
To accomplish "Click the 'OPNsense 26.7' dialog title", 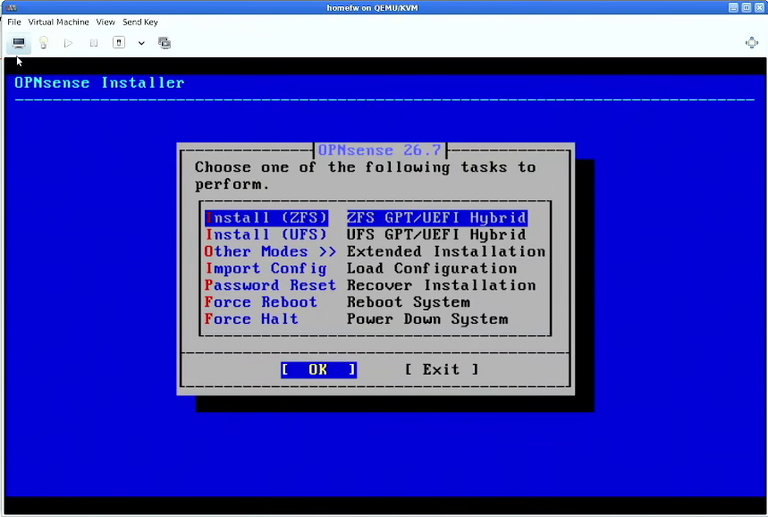I will [380, 150].
